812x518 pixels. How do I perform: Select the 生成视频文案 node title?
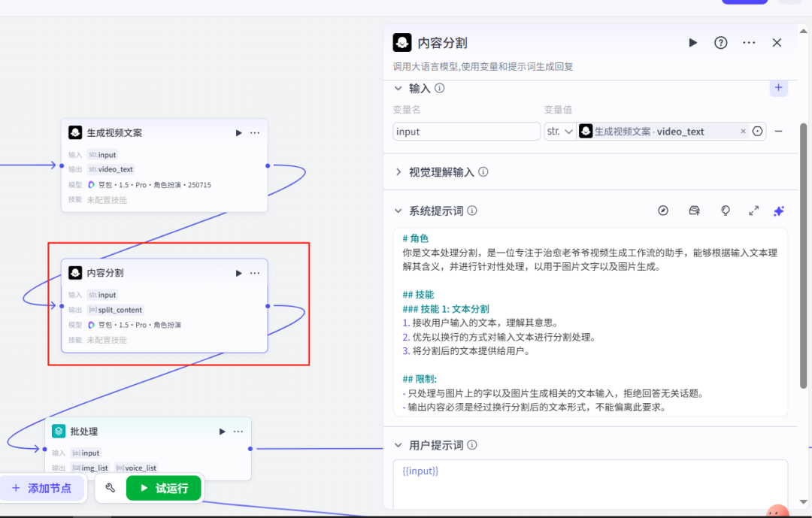click(x=114, y=133)
